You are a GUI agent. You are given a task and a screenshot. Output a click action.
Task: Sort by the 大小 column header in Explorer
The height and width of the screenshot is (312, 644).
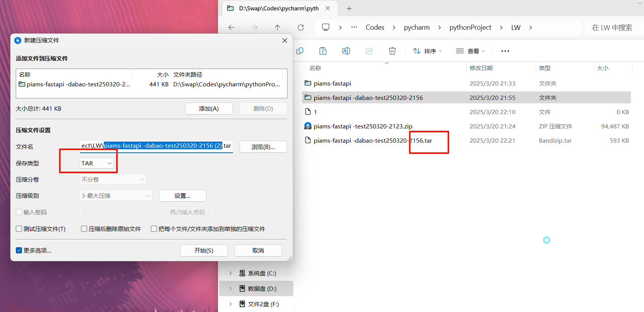603,68
